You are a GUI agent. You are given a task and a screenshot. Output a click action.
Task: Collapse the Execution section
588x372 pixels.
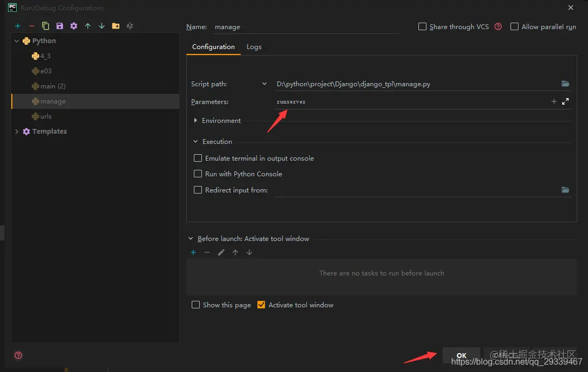pos(195,141)
